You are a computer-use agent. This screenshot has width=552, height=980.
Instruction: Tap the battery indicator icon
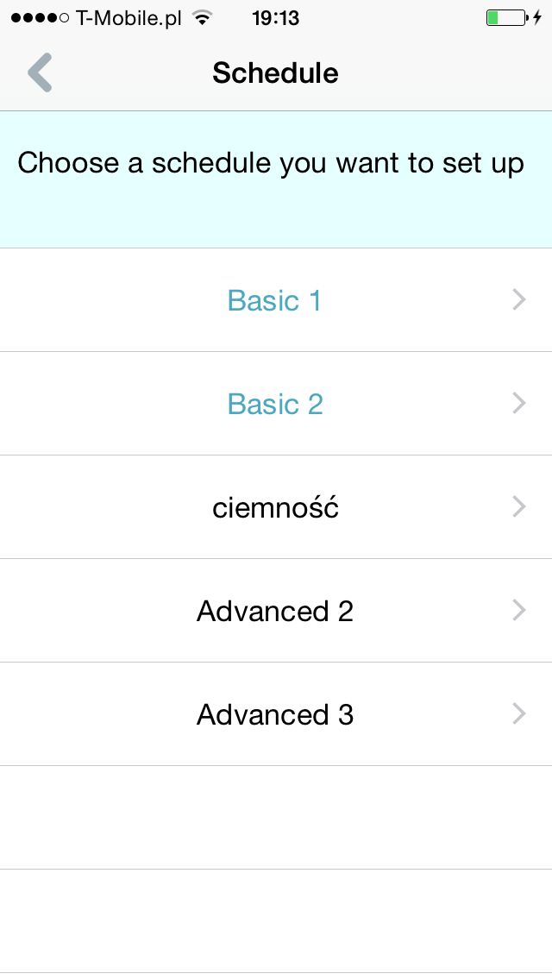(506, 17)
